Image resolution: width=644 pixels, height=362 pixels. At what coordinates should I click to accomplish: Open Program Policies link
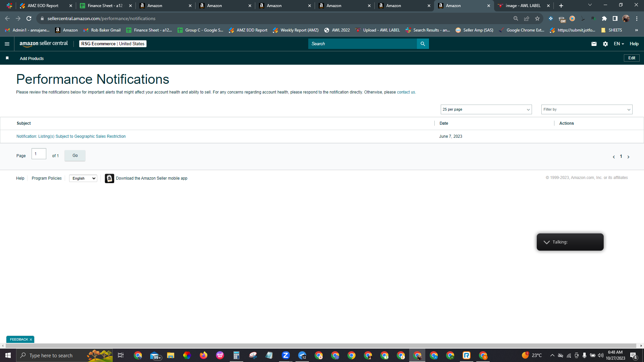pyautogui.click(x=47, y=178)
